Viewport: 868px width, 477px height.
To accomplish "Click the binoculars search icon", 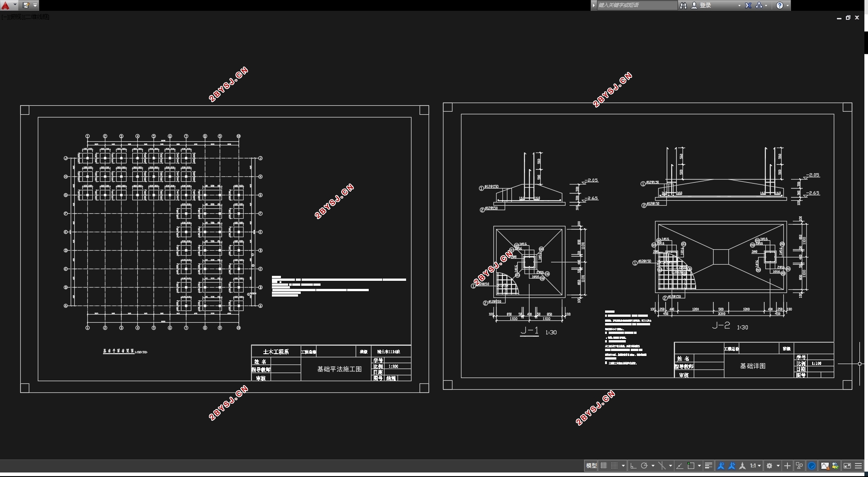I will click(683, 5).
